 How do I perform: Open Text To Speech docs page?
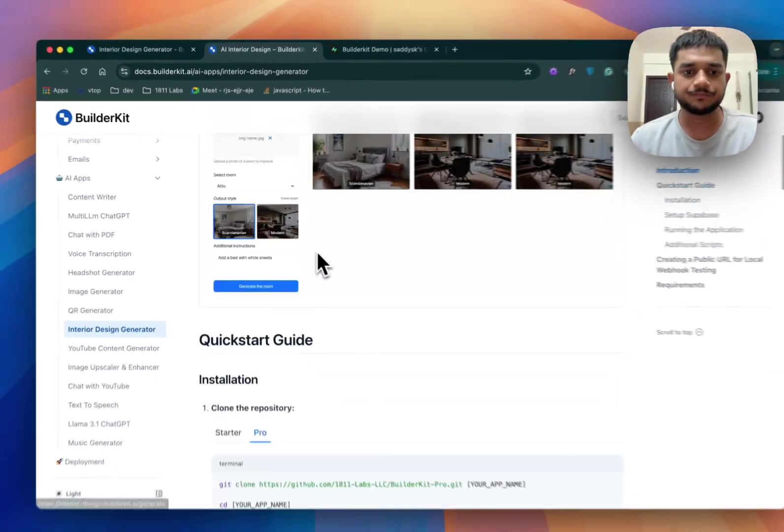coord(93,405)
